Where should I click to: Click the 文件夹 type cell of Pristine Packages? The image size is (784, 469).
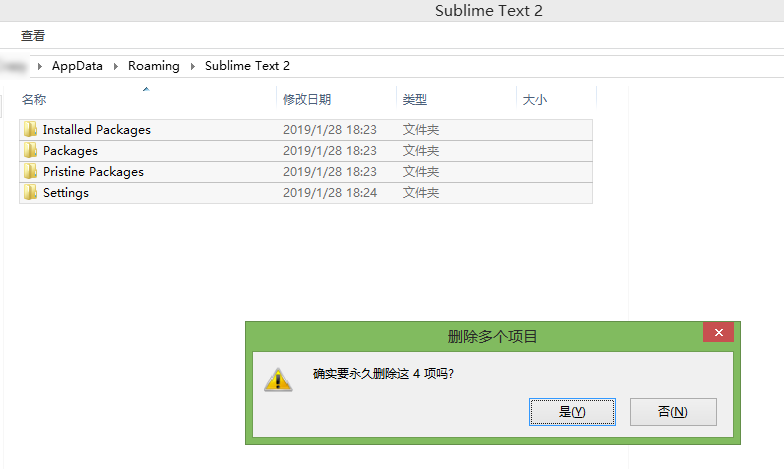[x=421, y=172]
